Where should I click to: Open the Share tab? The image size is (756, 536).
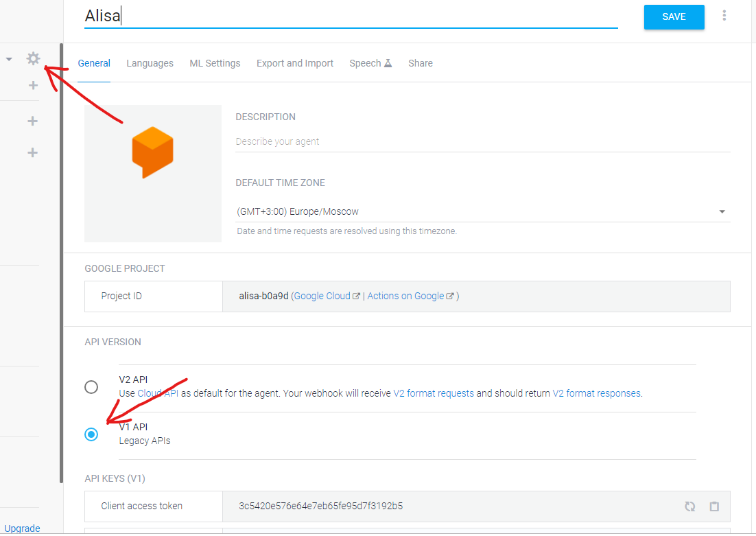pyautogui.click(x=420, y=63)
